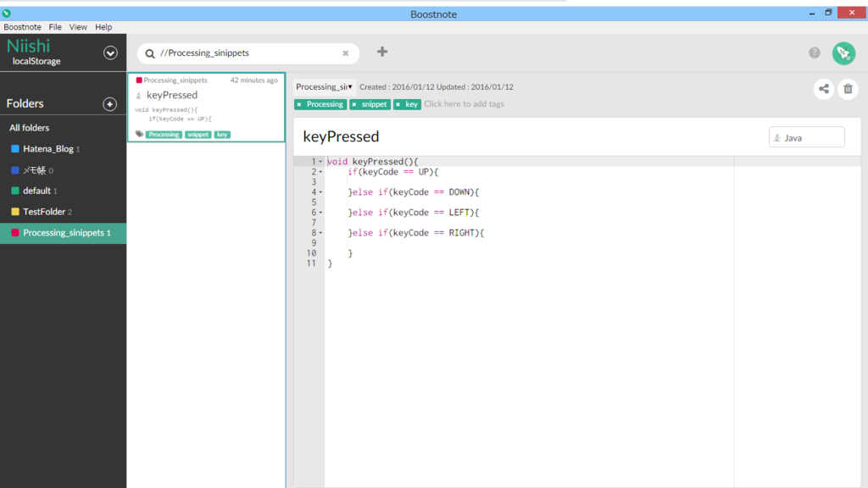Viewport: 868px width, 488px height.
Task: Fold code at line 1
Action: (320, 162)
